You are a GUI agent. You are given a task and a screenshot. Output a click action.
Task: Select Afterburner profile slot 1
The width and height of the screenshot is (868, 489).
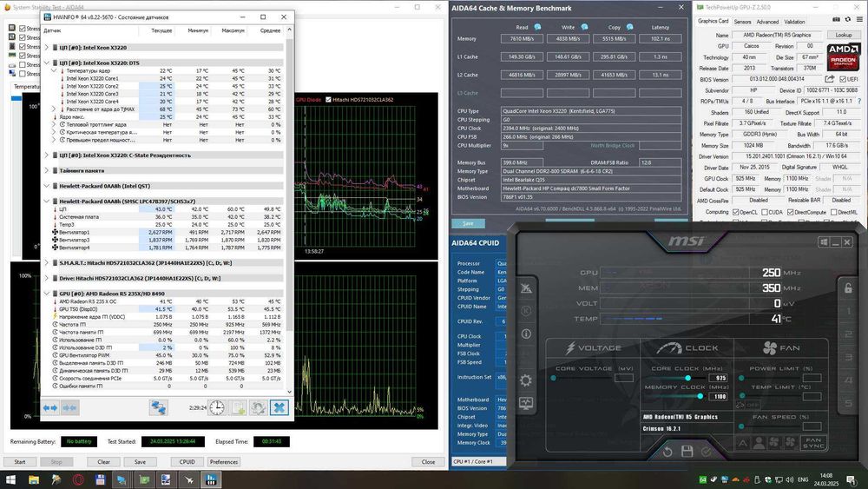848,311
